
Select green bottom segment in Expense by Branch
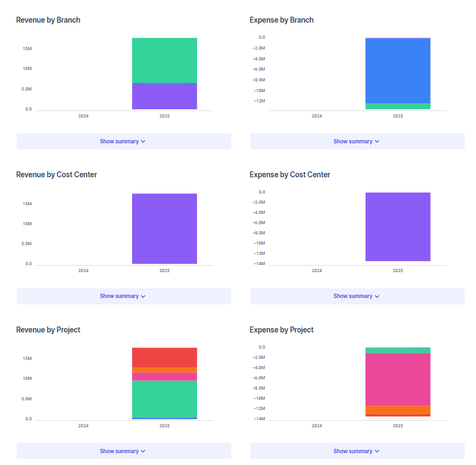pos(398,106)
